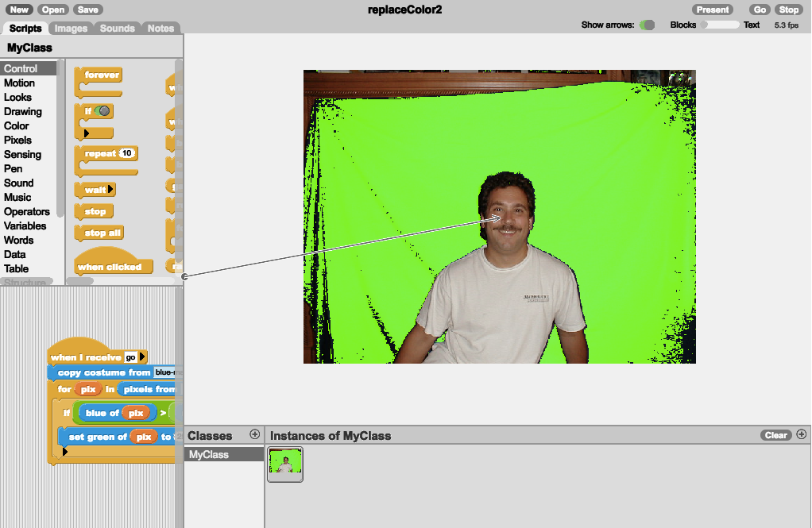Click the category list vertical scrollbar

[60, 138]
